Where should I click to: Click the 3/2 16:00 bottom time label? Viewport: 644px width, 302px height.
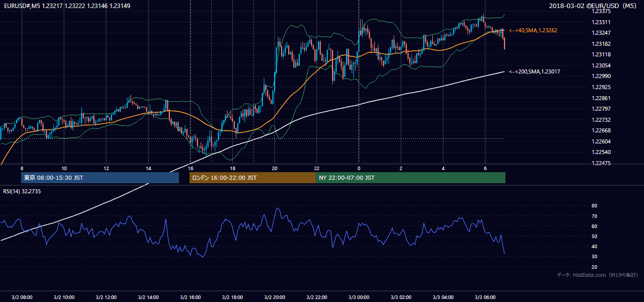(190, 297)
